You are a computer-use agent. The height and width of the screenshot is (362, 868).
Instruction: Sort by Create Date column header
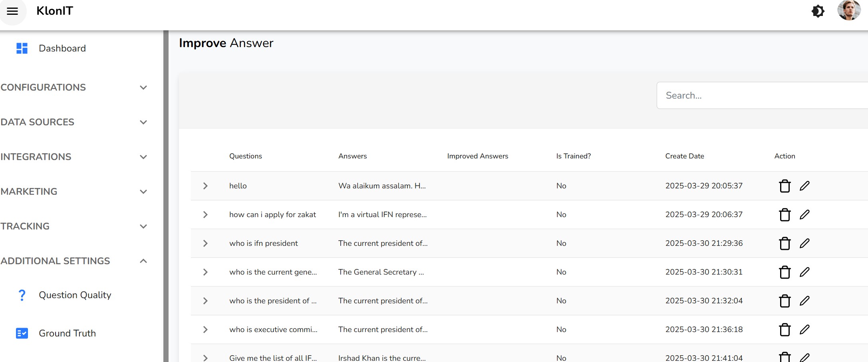coord(684,156)
